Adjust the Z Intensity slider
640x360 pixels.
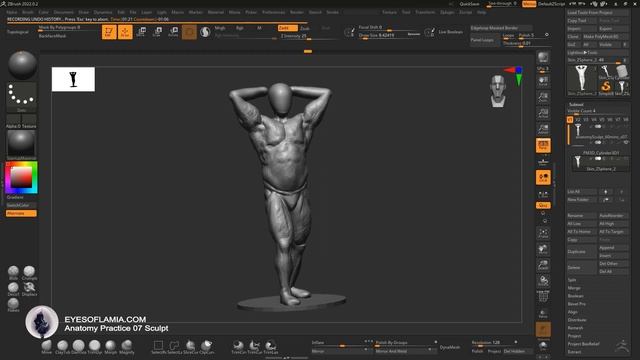(309, 36)
